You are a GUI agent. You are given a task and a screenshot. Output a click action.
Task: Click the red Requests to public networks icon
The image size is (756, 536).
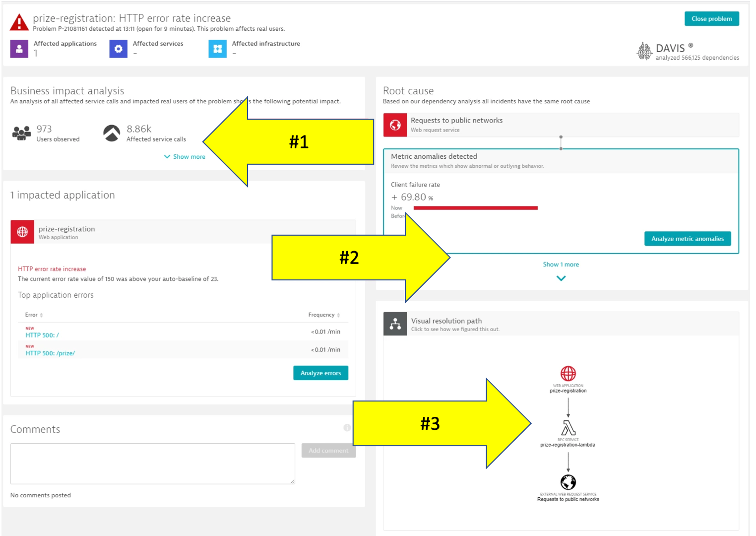(x=395, y=125)
